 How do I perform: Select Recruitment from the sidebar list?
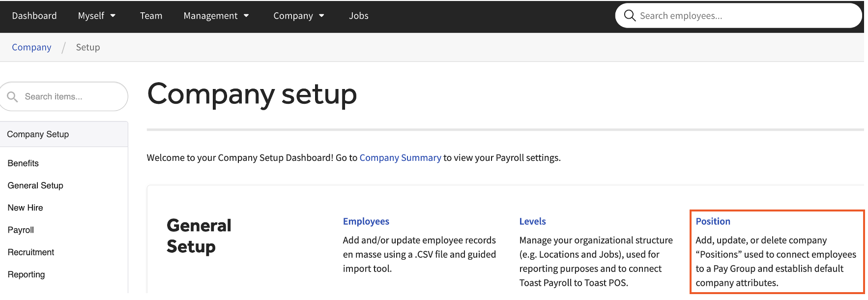click(x=30, y=252)
